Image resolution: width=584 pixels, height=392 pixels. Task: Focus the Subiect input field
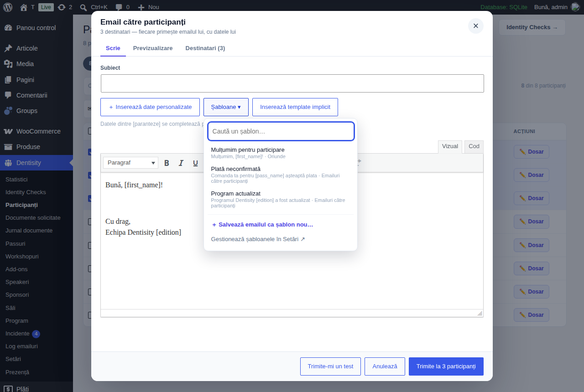[292, 83]
